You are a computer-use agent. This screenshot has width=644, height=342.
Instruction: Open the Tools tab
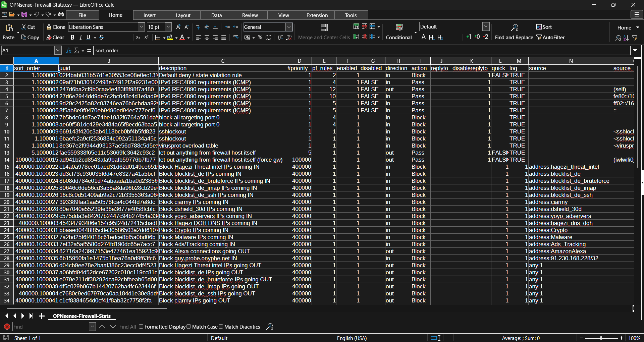coord(351,15)
